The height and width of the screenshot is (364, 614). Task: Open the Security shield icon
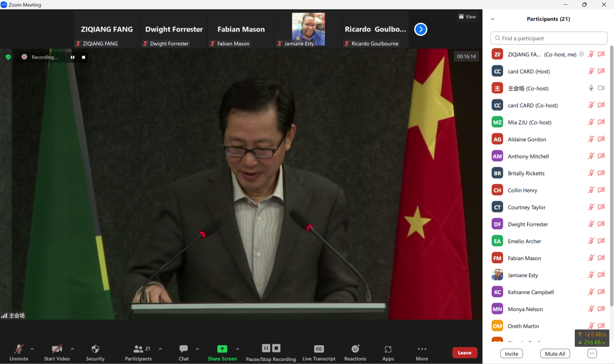95,349
